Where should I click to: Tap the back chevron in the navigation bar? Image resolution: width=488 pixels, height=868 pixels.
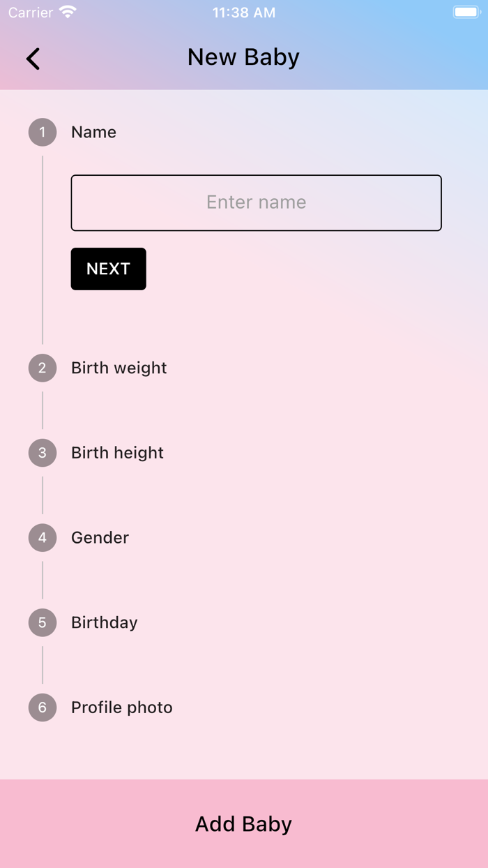click(x=32, y=58)
